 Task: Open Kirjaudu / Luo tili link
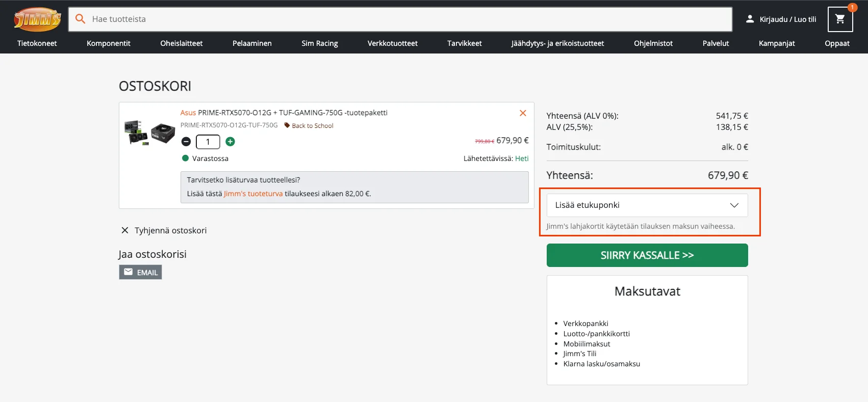pyautogui.click(x=788, y=19)
